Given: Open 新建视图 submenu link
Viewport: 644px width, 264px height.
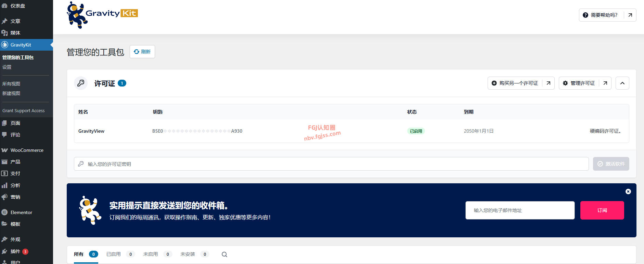Looking at the screenshot, I should pyautogui.click(x=11, y=93).
